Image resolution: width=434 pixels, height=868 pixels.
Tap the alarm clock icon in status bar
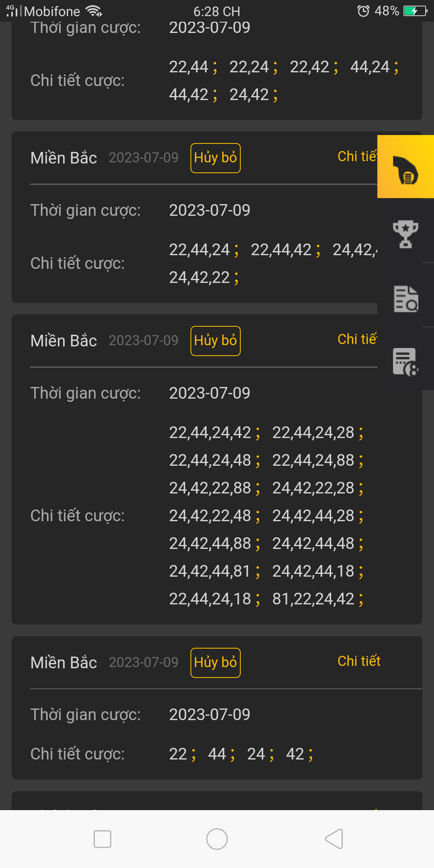363,11
